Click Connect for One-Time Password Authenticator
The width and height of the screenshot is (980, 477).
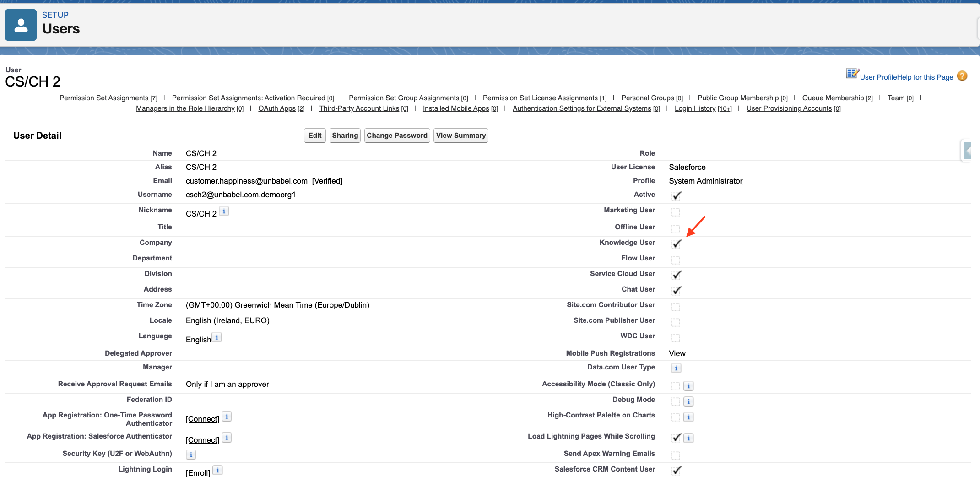[202, 419]
